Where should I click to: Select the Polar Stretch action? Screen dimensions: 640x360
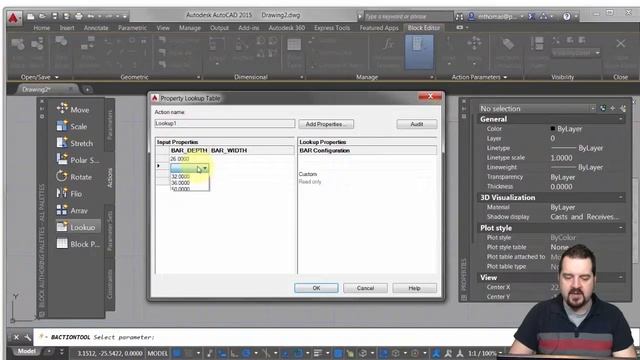pos(78,160)
